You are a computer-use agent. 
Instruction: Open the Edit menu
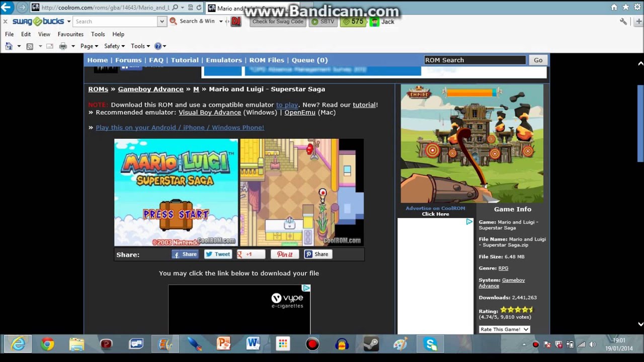26,34
